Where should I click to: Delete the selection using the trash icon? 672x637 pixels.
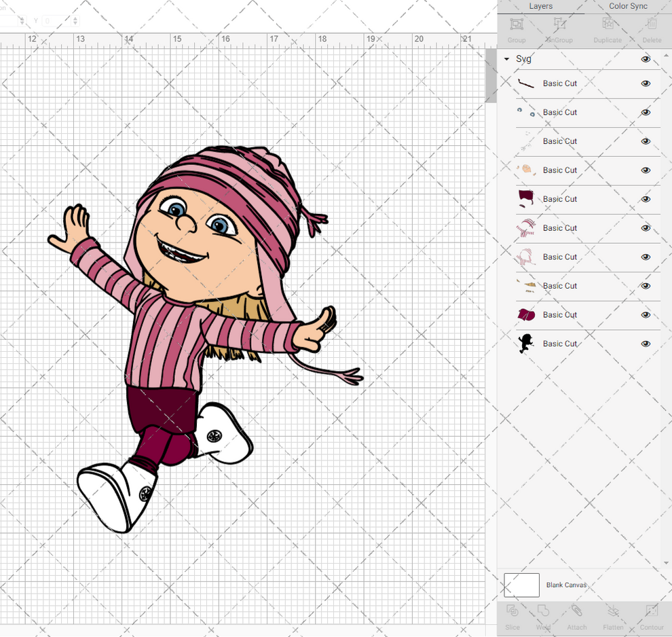click(651, 27)
